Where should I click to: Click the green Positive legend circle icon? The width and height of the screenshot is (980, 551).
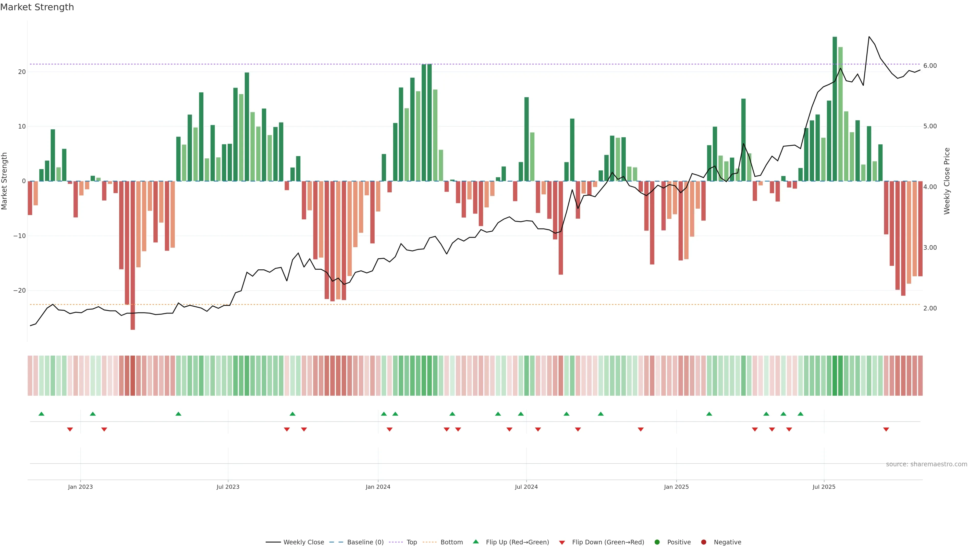pos(657,542)
